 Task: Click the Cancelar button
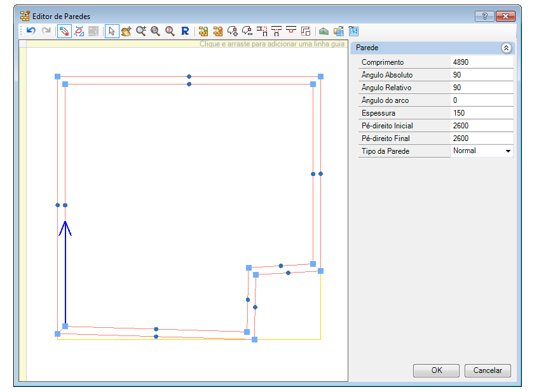[488, 370]
